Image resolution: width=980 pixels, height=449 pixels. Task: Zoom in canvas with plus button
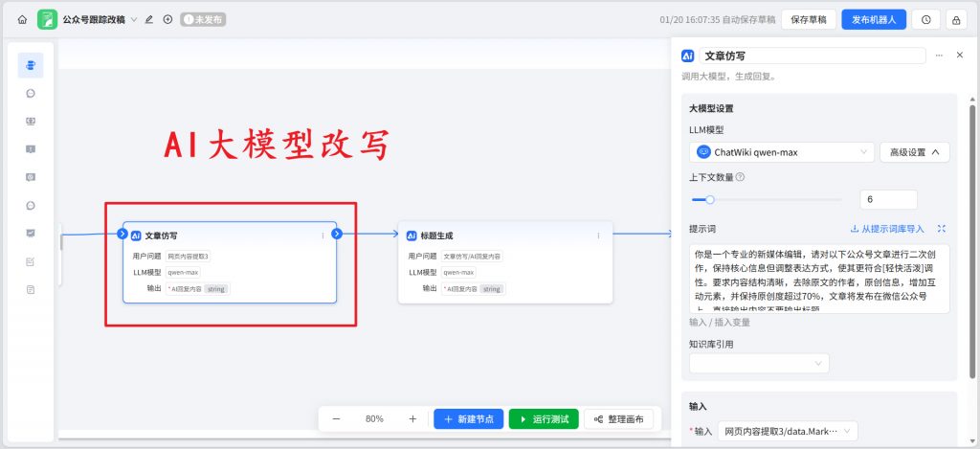tap(412, 419)
